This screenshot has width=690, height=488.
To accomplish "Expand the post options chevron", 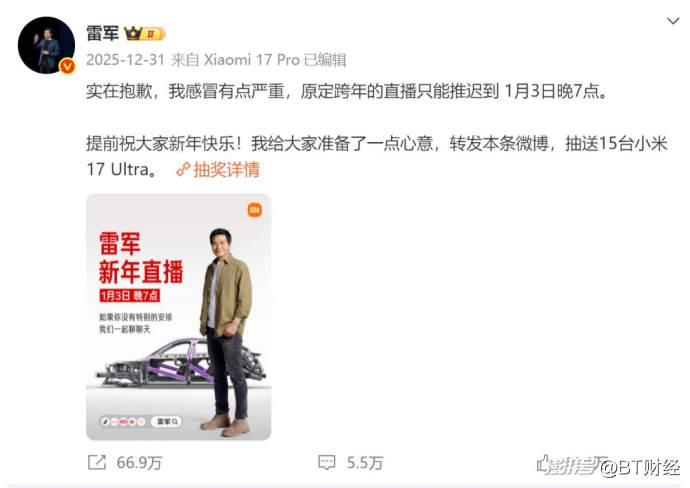I will coord(673,21).
